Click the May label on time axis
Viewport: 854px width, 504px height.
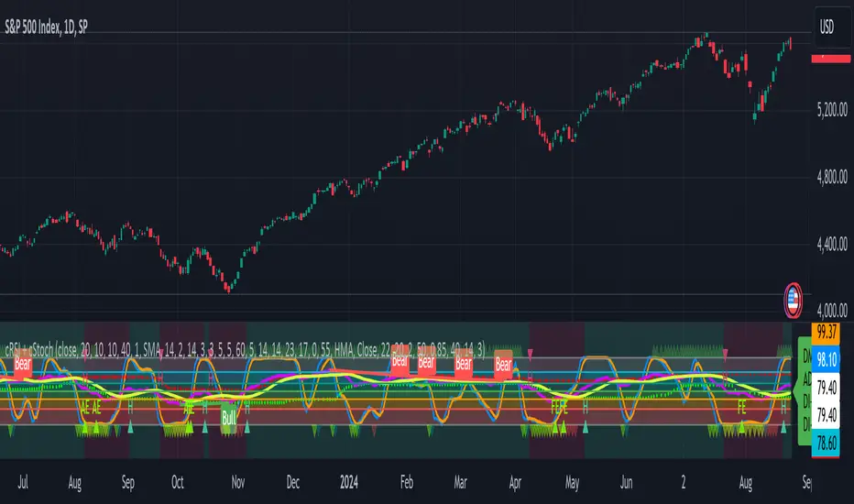[x=572, y=483]
